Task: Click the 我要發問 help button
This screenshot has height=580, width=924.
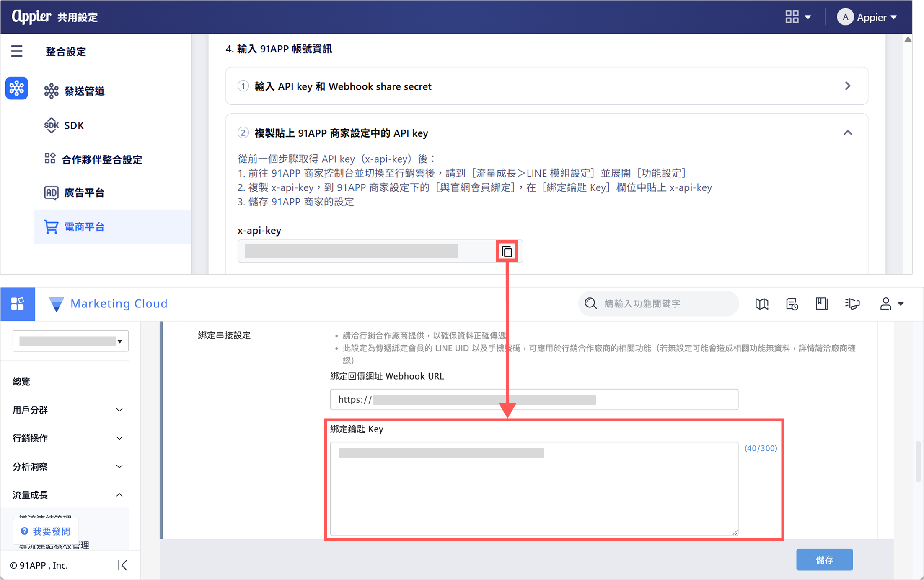Action: [x=46, y=531]
